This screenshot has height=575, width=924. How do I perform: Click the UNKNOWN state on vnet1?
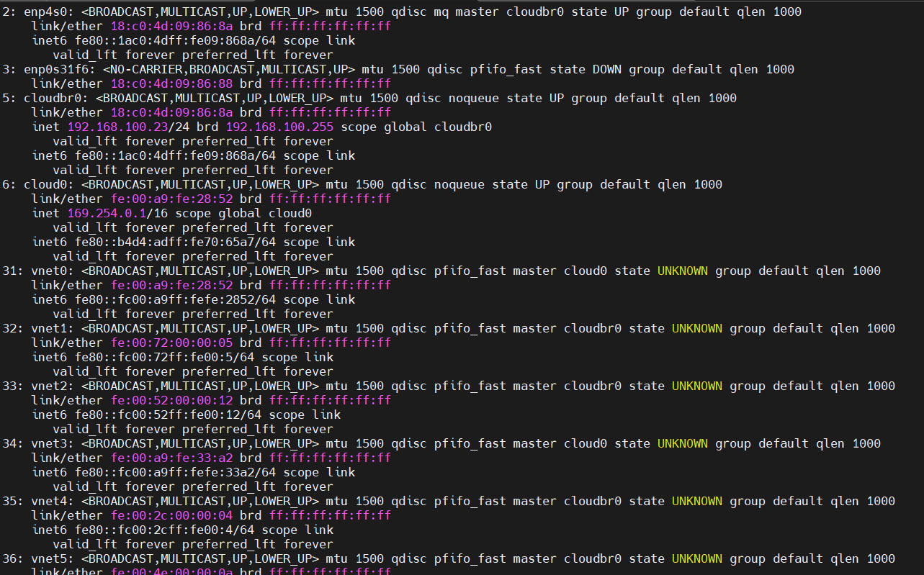click(x=696, y=328)
